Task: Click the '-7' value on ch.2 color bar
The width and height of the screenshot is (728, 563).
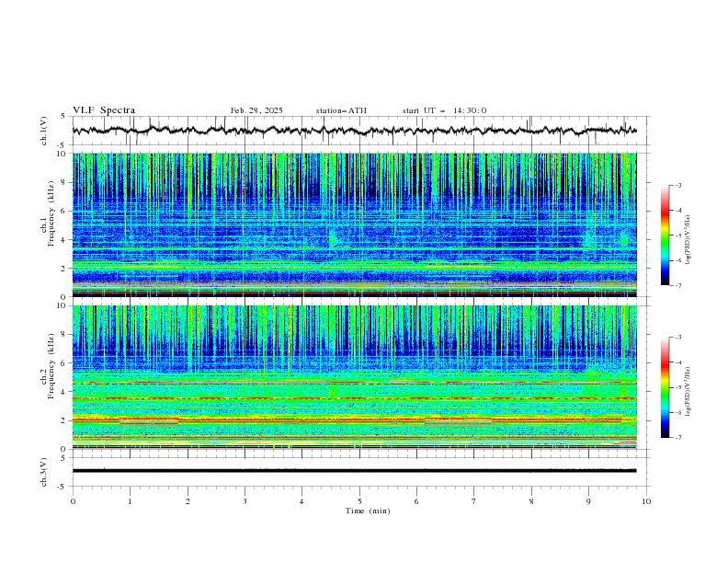Action: 677,438
